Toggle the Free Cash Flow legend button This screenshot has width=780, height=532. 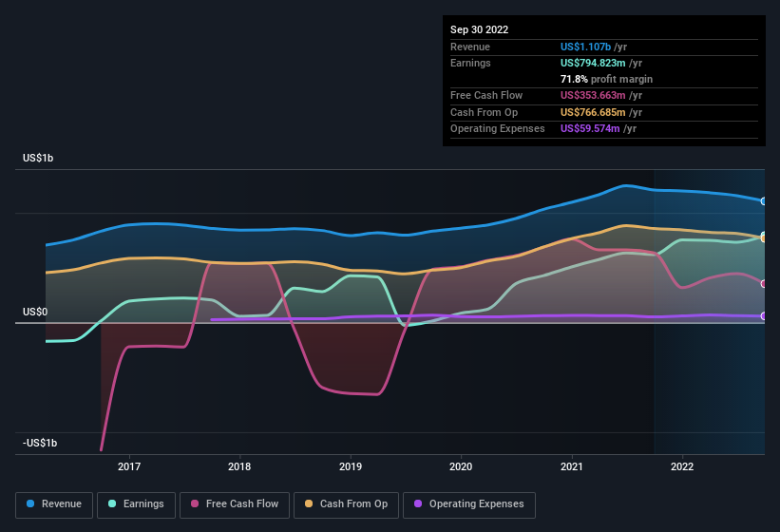[x=235, y=504]
